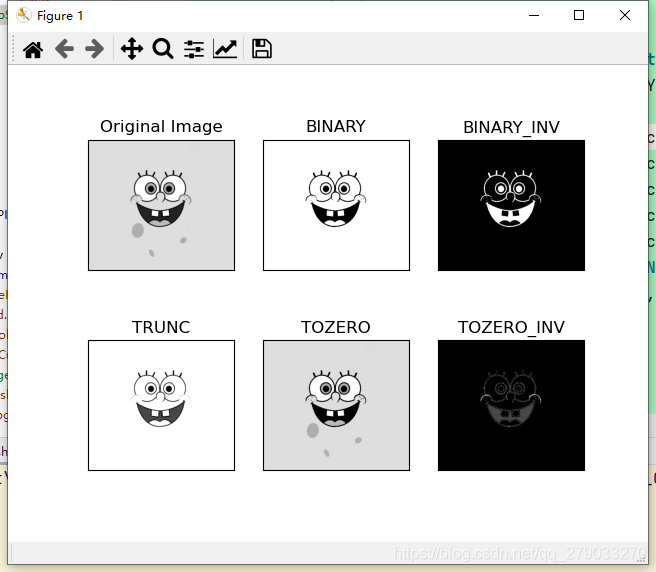Image resolution: width=656 pixels, height=572 pixels.
Task: Click the "Figure 1" window title
Action: coord(60,16)
